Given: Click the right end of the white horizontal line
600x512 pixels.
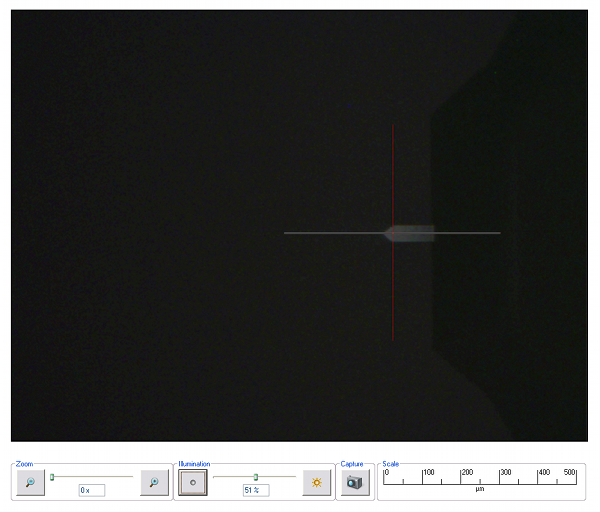Looking at the screenshot, I should 499,233.
